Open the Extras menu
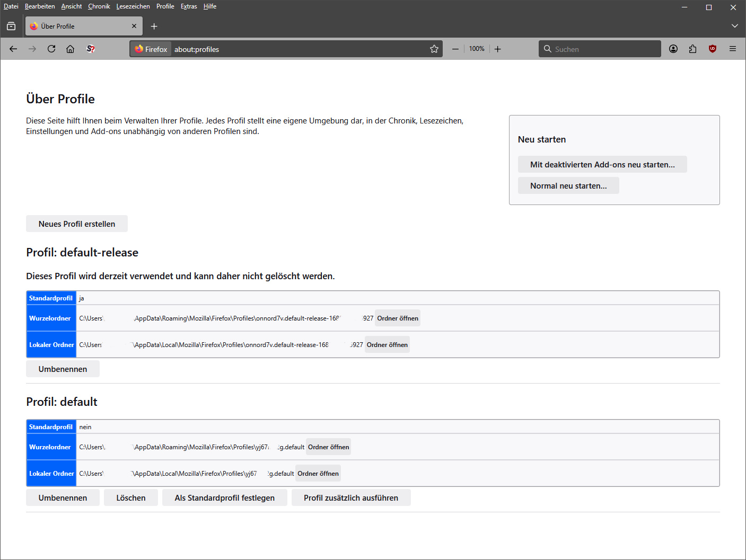 click(189, 6)
